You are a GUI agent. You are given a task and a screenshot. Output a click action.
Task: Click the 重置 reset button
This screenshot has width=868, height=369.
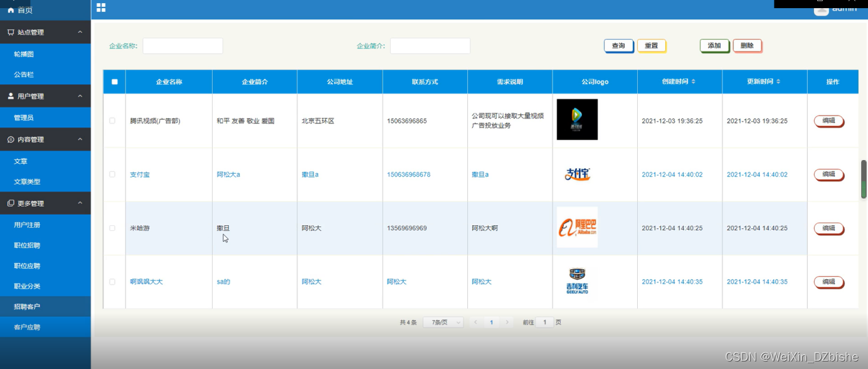coord(652,46)
